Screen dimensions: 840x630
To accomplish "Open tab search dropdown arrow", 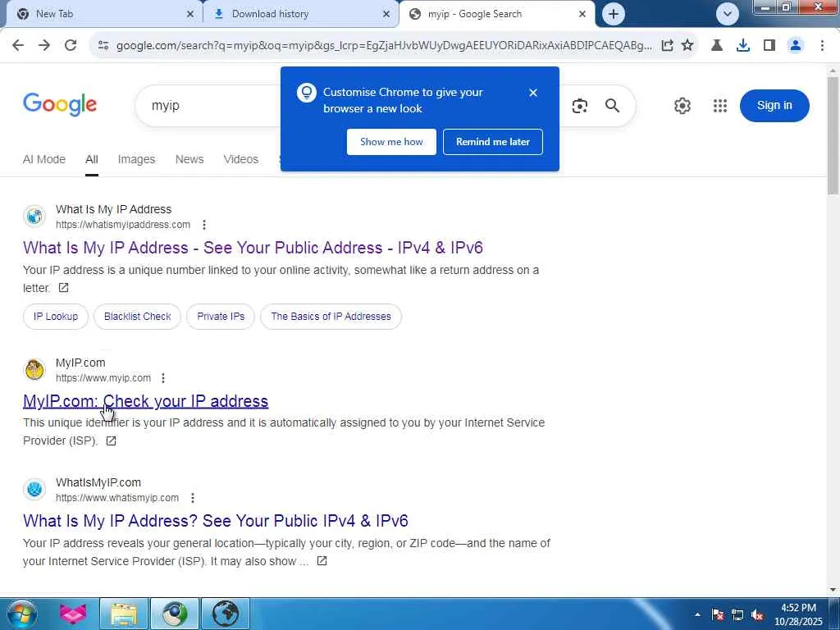I will [727, 14].
